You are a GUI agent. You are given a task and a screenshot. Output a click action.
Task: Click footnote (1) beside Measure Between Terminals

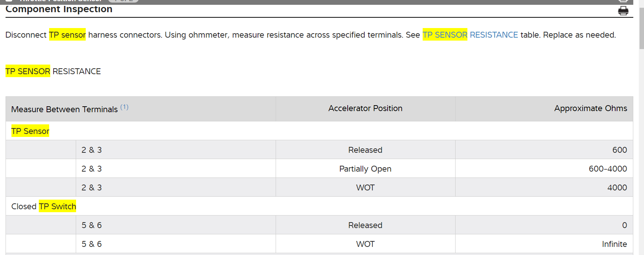124,107
